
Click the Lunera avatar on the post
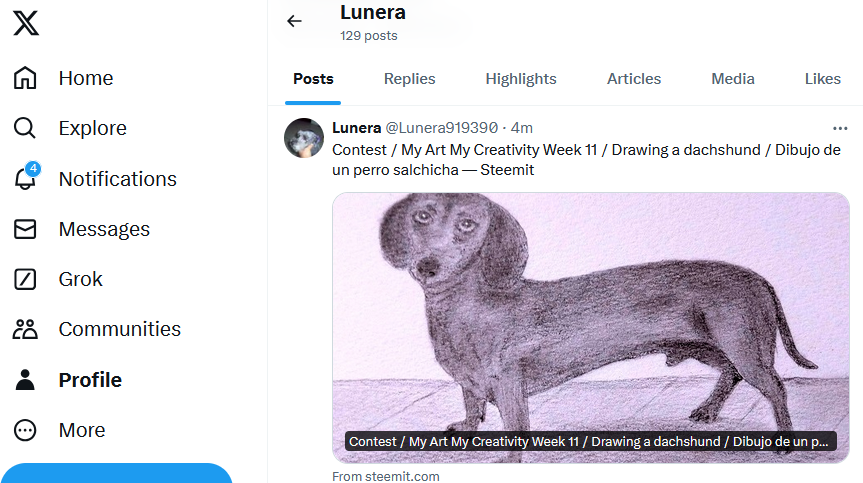[304, 138]
